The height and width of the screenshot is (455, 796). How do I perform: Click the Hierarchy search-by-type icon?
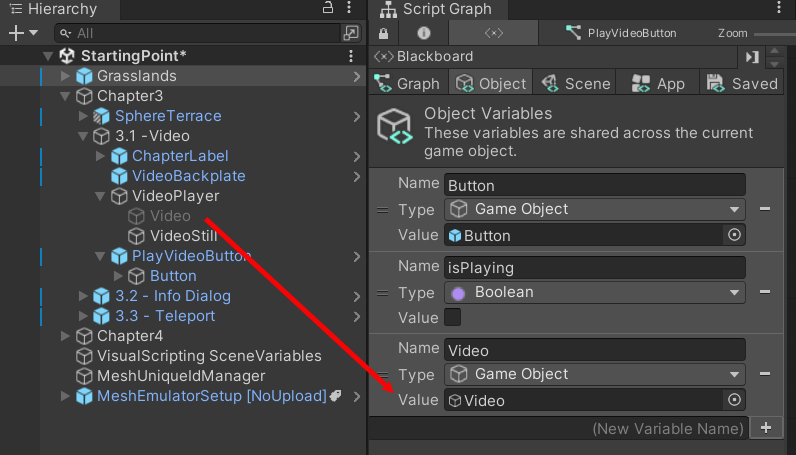pos(351,34)
